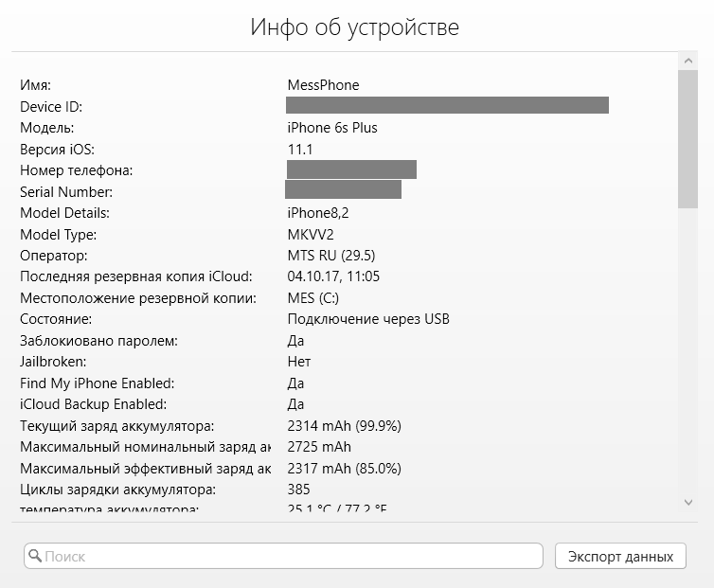This screenshot has height=588, width=714.
Task: Select the Подключение через USB status value
Action: (x=368, y=319)
